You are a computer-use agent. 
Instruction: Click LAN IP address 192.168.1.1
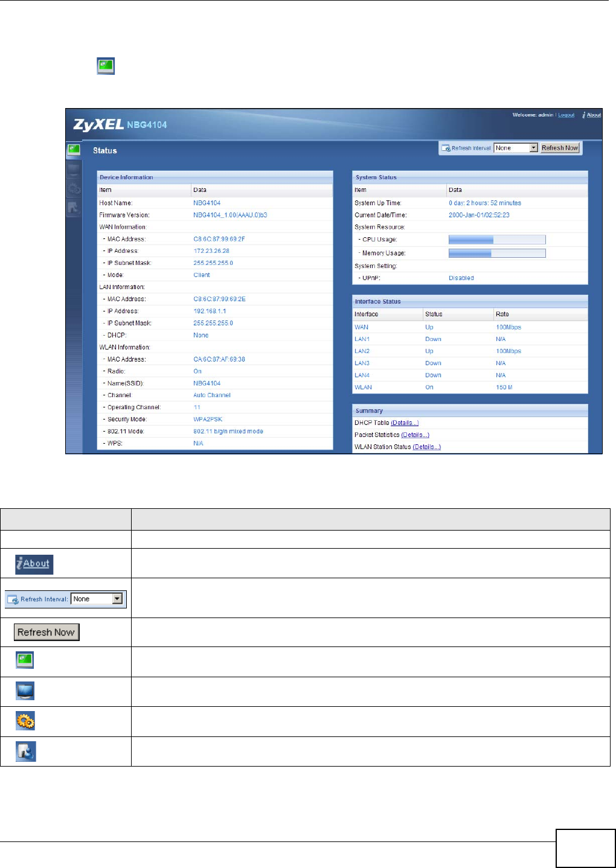pos(210,311)
